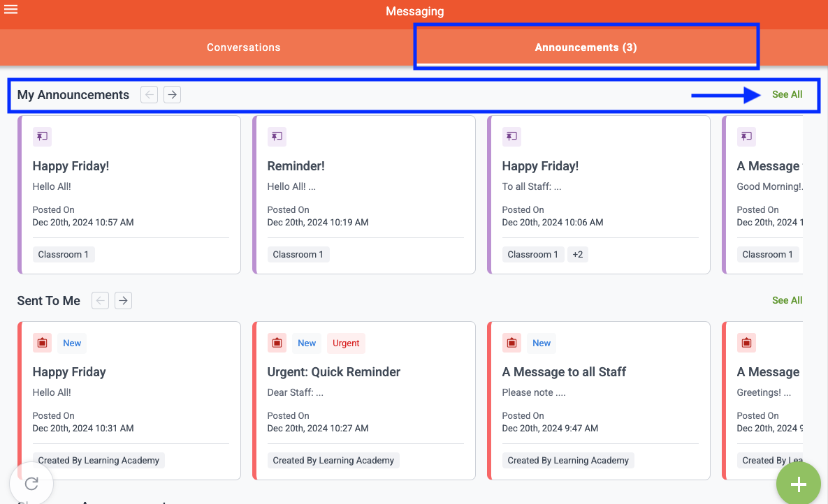The width and height of the screenshot is (828, 504).
Task: Open the hamburger menu
Action: coord(10,9)
